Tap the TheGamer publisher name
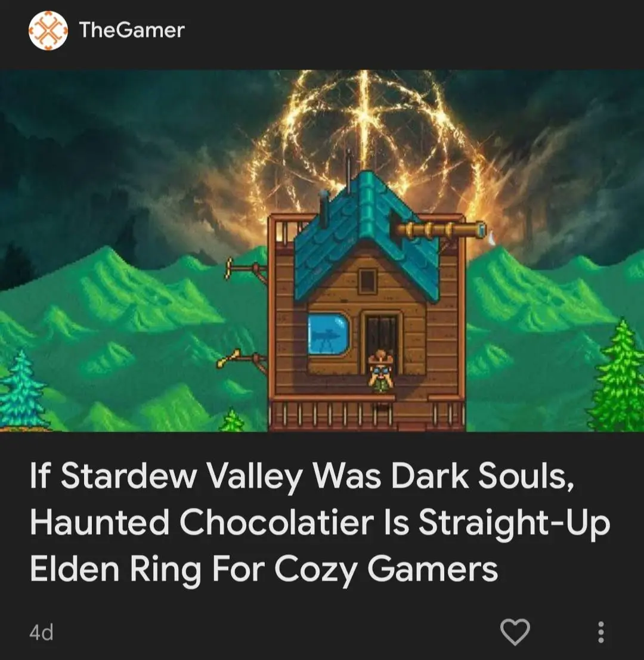The height and width of the screenshot is (660, 644). [x=132, y=30]
